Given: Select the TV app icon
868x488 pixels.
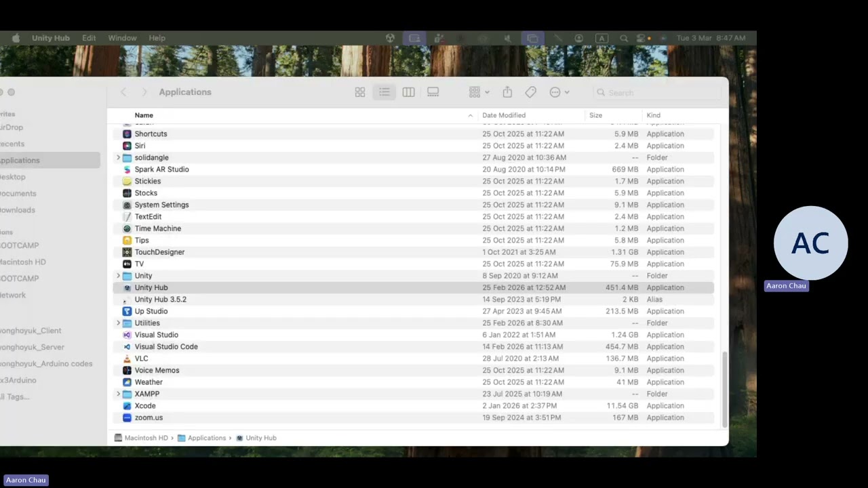Looking at the screenshot, I should click(x=127, y=264).
